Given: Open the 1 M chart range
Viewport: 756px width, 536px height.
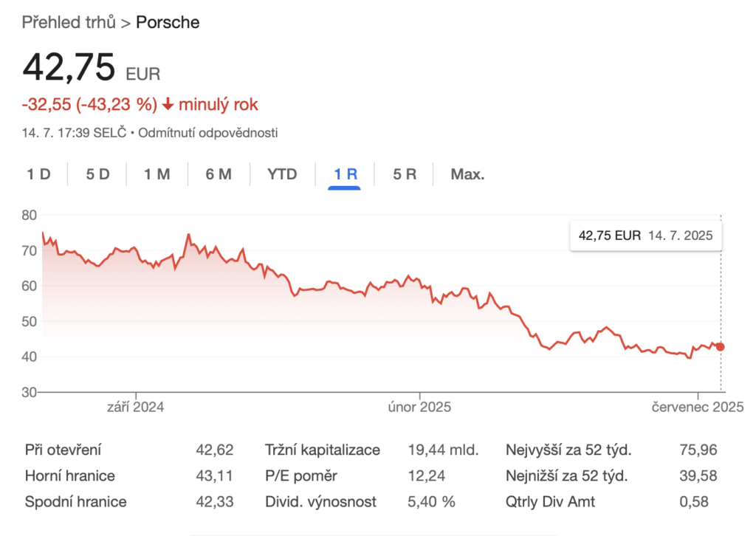Looking at the screenshot, I should point(157,174).
